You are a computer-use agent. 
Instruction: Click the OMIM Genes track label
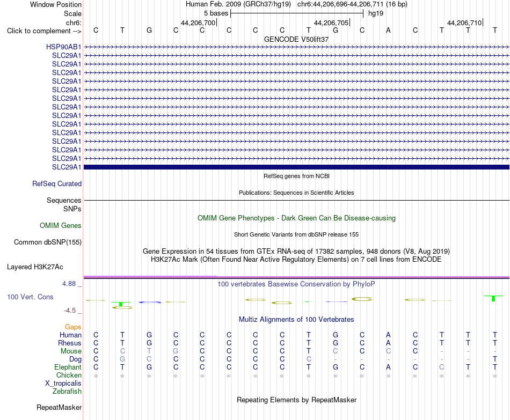[60, 226]
